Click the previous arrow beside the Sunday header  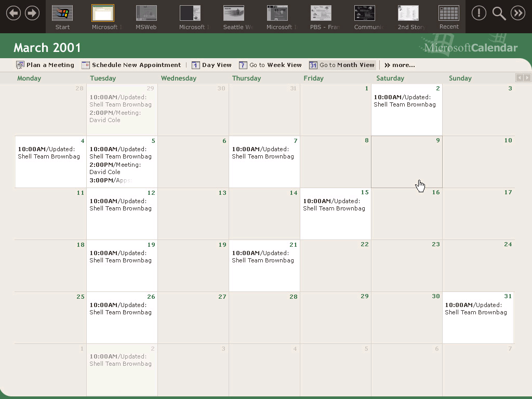point(520,78)
